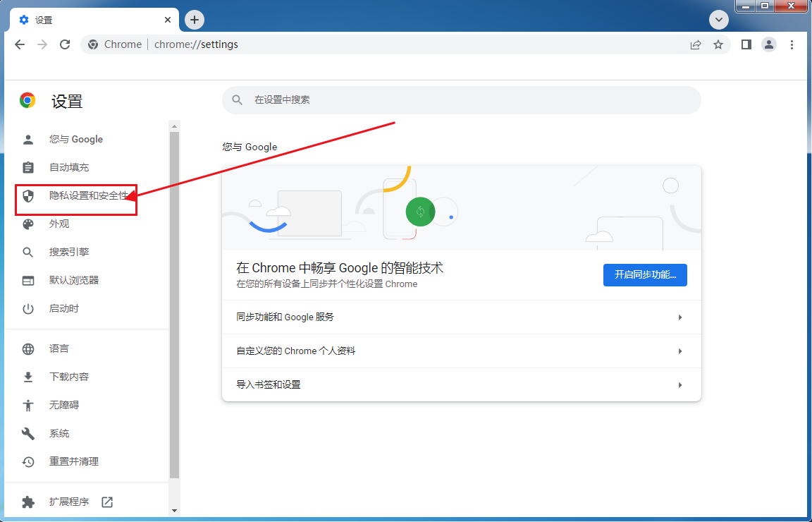Open 导入书签和设置 row
Screen dimensions: 812x522
[x=462, y=384]
